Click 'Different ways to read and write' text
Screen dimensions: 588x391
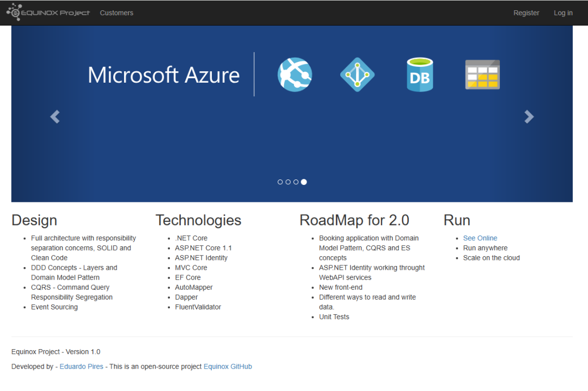(x=367, y=297)
